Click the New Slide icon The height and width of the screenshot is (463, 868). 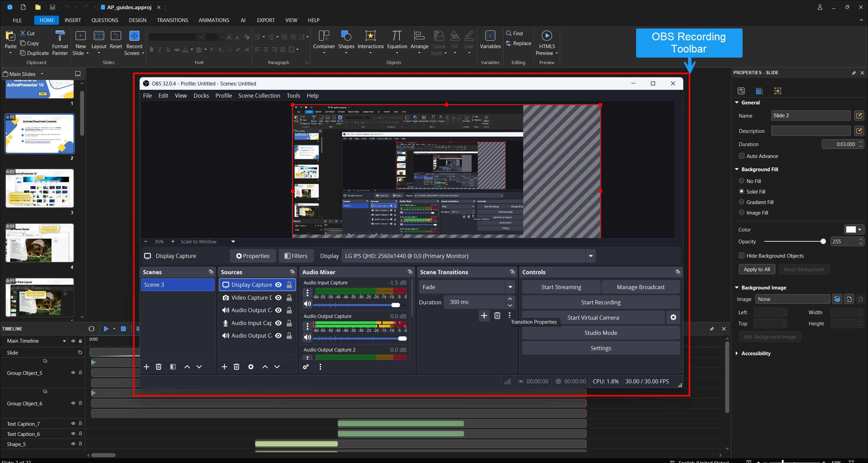point(80,36)
